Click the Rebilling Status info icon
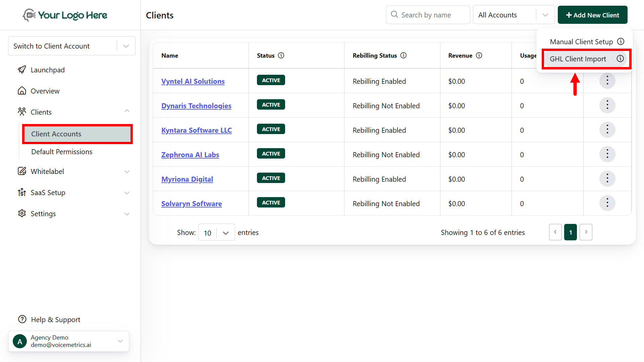The width and height of the screenshot is (644, 362). pos(404,56)
